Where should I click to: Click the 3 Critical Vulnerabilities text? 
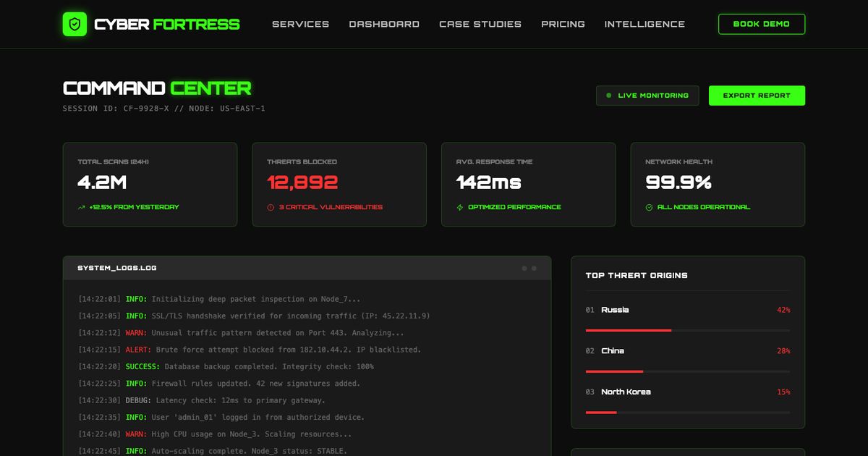click(331, 208)
